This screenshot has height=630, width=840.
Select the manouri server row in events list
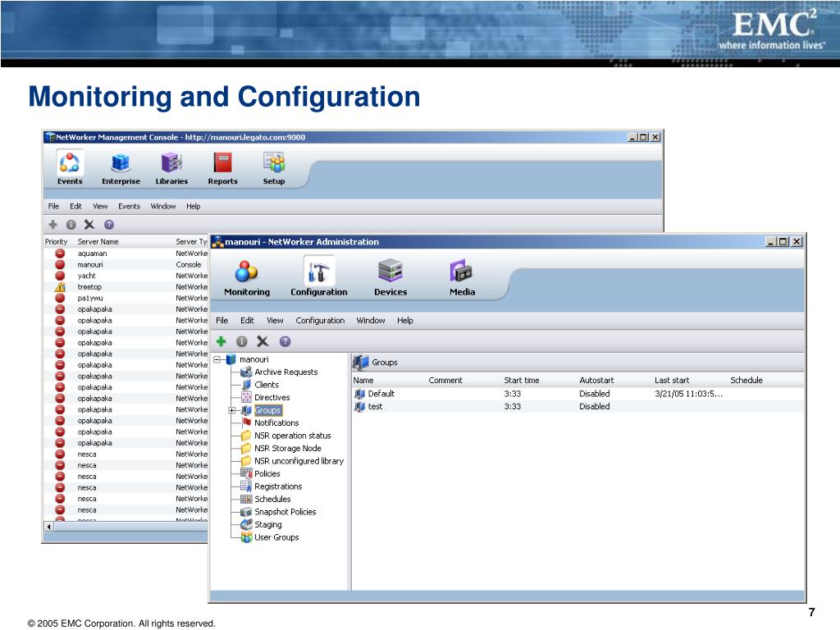tap(126, 265)
